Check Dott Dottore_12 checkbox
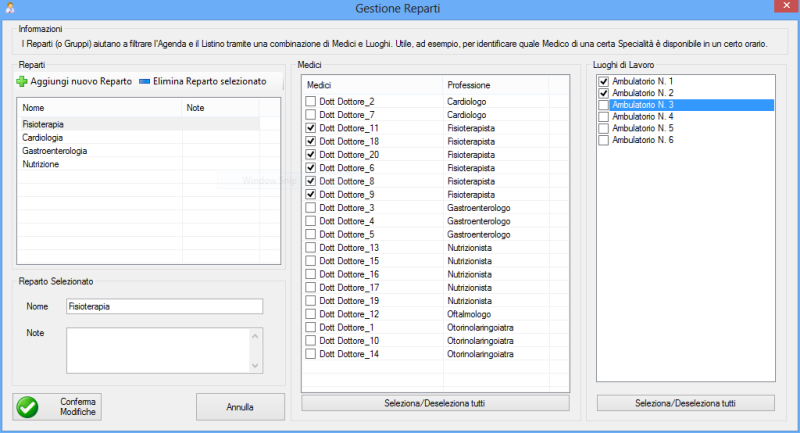 coord(311,314)
